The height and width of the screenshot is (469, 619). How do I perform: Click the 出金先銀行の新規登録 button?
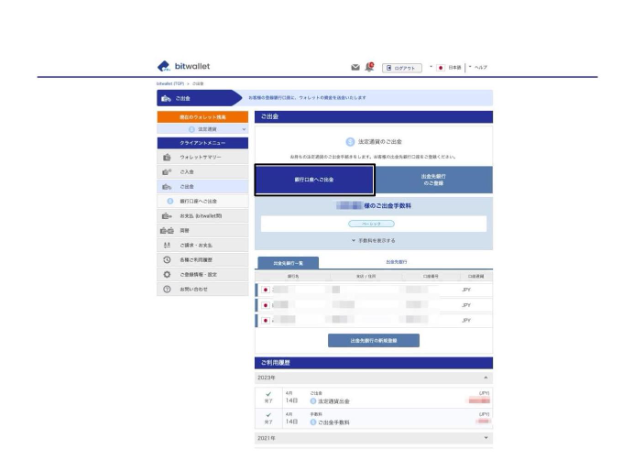pos(373,340)
